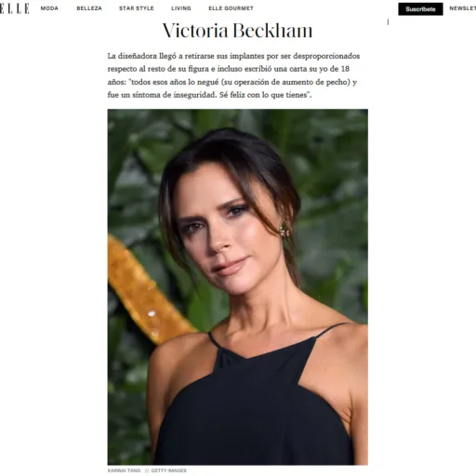Click the Victoria Beckham headline
This screenshot has width=476, height=476.
[238, 31]
